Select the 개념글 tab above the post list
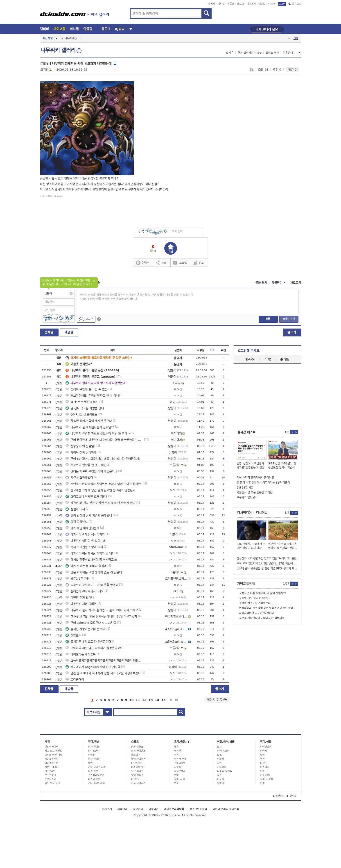This screenshot has width=341, height=868. [69, 332]
